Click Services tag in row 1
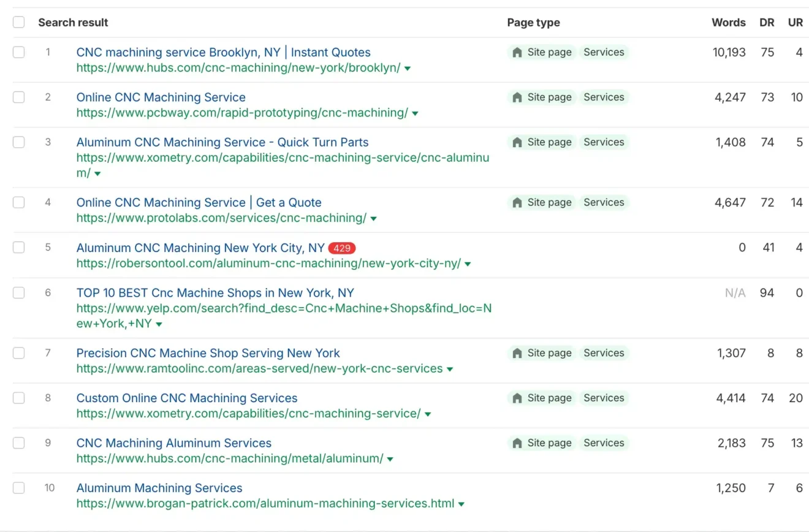809x532 pixels. click(604, 52)
